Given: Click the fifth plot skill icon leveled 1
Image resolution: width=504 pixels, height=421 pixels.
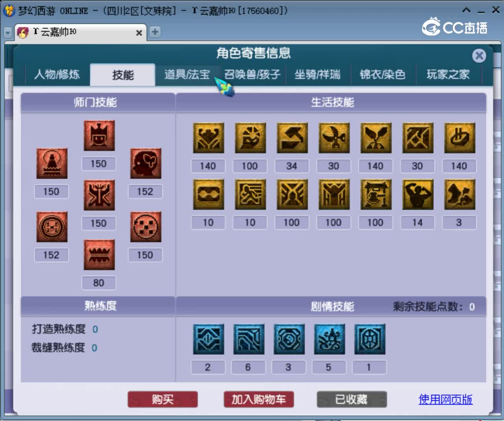Looking at the screenshot, I should tap(369, 339).
